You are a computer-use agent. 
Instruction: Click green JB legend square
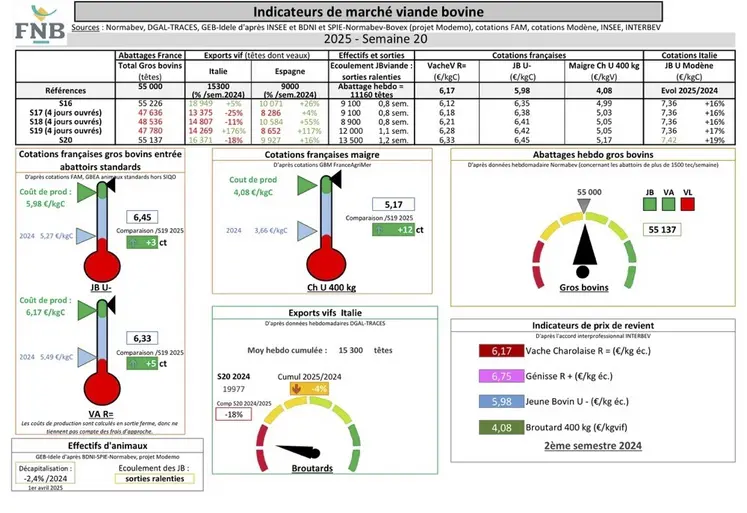tap(649, 204)
